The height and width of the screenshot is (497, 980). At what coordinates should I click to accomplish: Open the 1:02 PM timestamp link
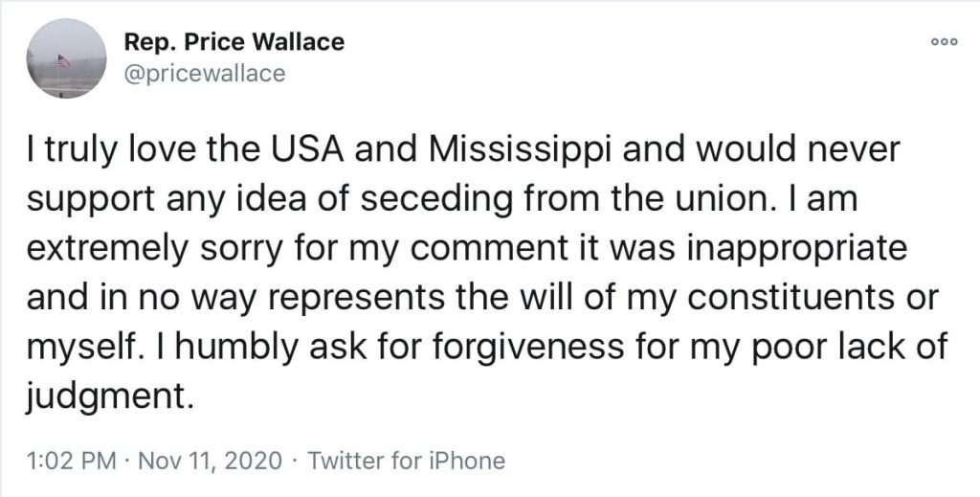tap(71, 461)
